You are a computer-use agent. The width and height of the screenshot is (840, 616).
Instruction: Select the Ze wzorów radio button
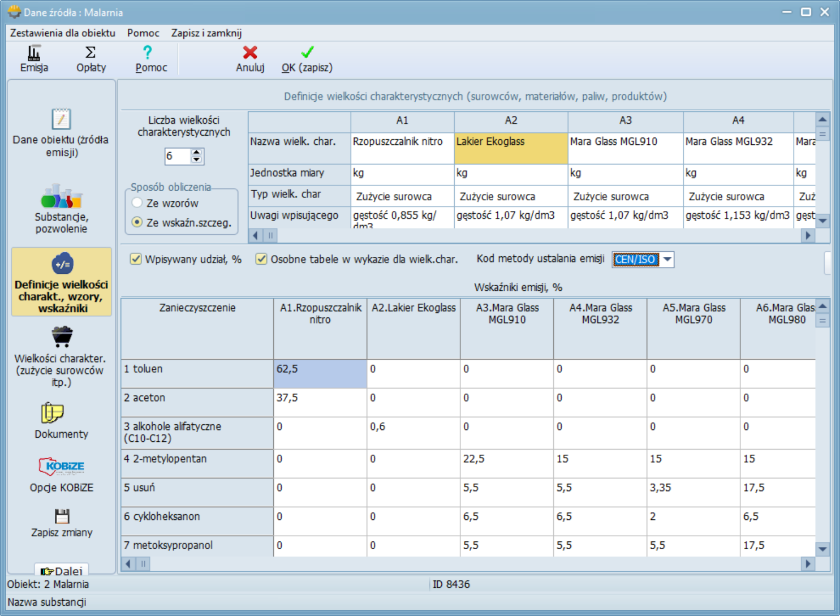pyautogui.click(x=137, y=203)
